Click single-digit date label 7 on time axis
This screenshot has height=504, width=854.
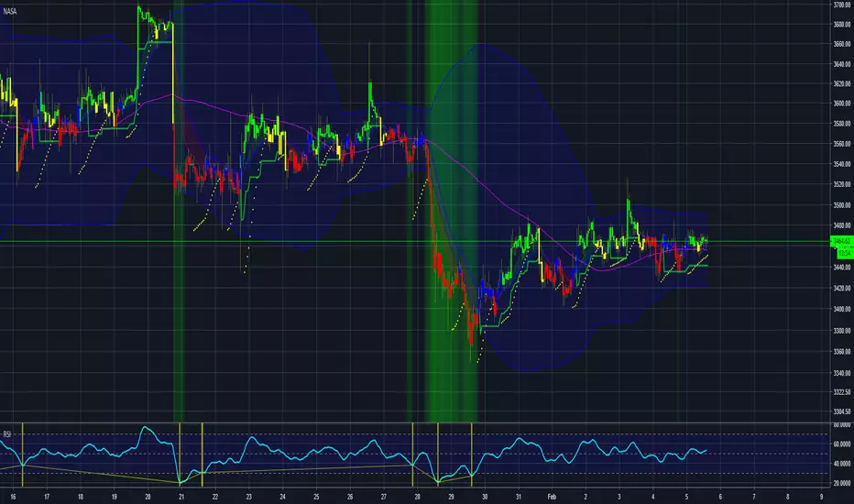tap(754, 497)
